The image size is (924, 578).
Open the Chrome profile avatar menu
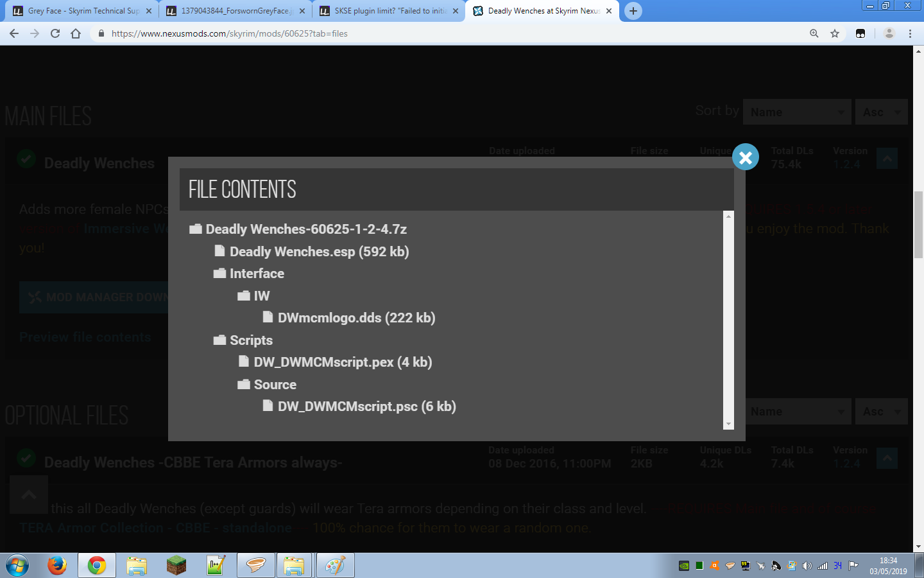point(889,33)
